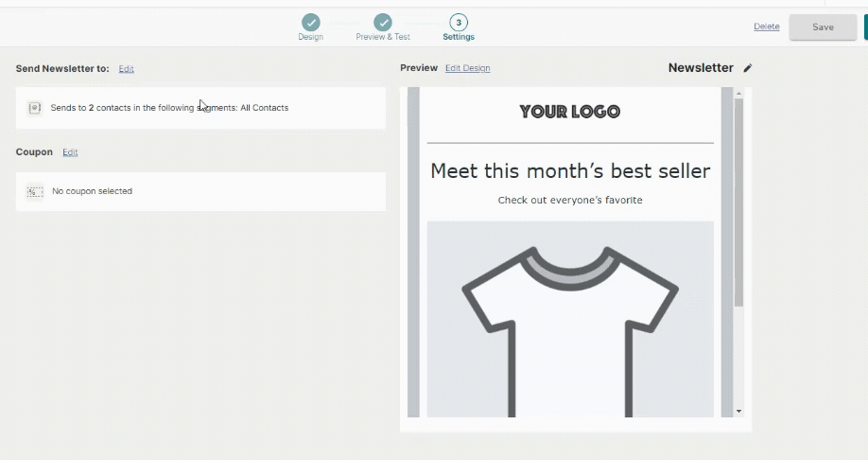Image resolution: width=868 pixels, height=460 pixels.
Task: Click the preview scrollbar up arrow
Action: 738,94
